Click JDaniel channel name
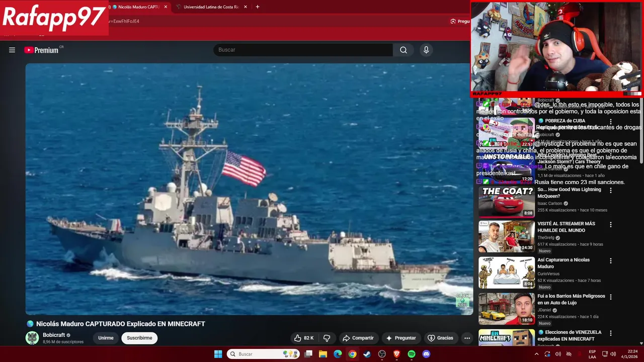The height and width of the screenshot is (362, 644). click(544, 310)
